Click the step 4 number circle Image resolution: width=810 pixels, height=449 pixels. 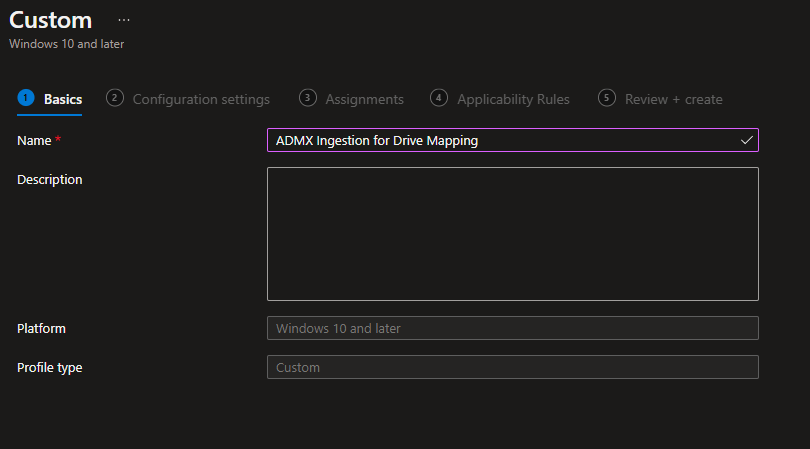click(439, 98)
